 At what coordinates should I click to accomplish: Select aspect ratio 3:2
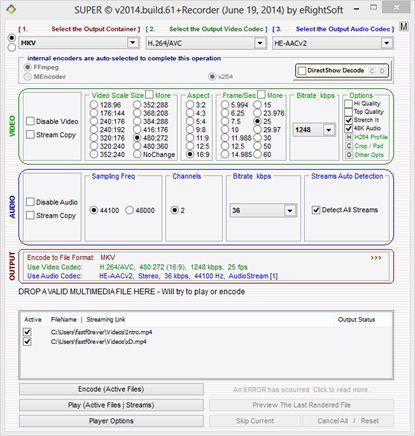[x=190, y=105]
